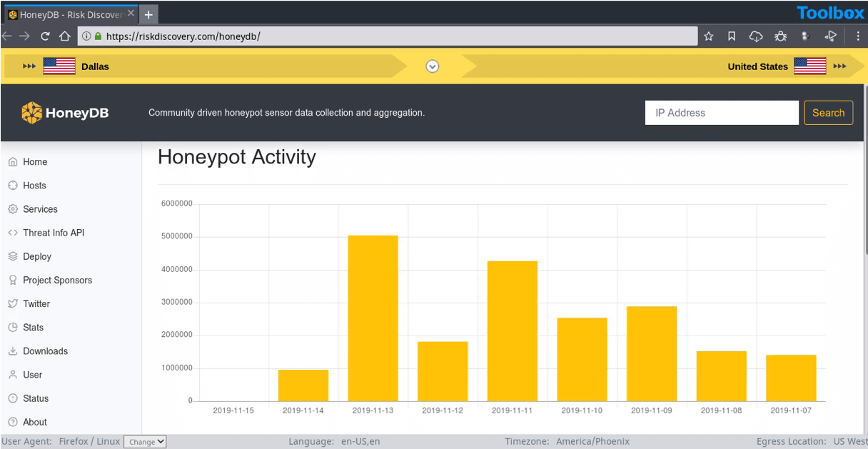Click the HoneyDB logo
This screenshot has width=868, height=449.
[65, 113]
